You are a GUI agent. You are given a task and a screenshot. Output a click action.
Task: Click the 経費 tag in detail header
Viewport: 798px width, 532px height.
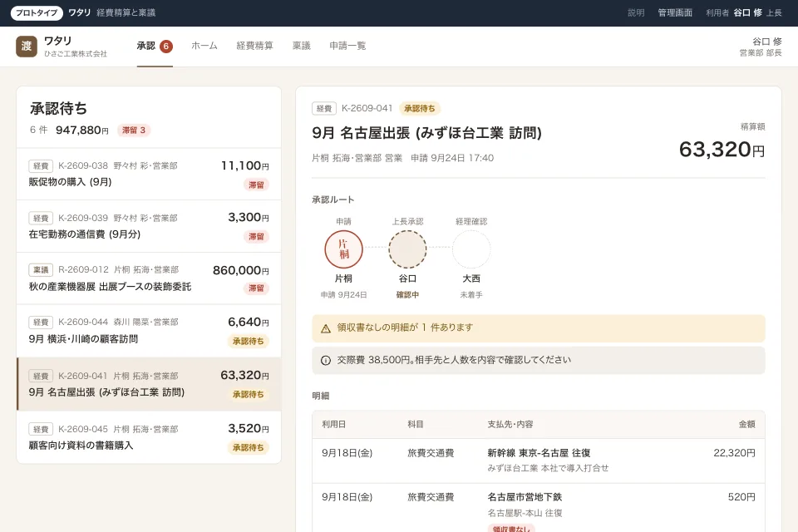point(324,108)
